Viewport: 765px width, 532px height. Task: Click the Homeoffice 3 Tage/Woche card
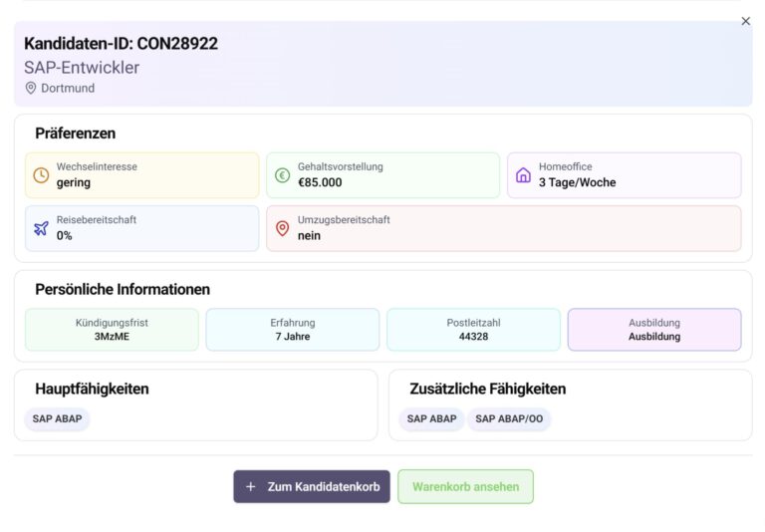click(624, 175)
